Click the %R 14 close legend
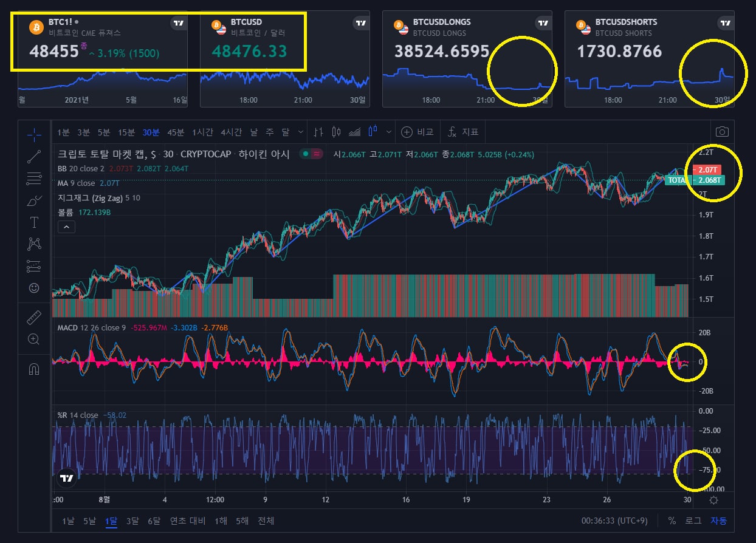The width and height of the screenshot is (756, 543). [x=78, y=415]
